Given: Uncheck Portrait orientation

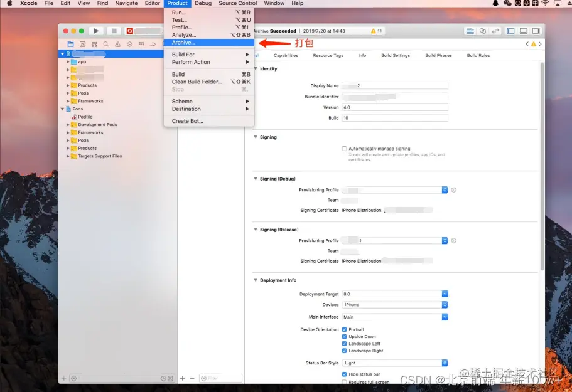Looking at the screenshot, I should [344, 329].
